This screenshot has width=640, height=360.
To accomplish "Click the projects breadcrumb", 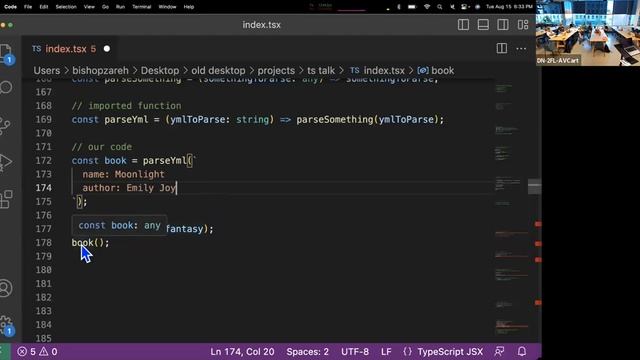I will 276,71.
